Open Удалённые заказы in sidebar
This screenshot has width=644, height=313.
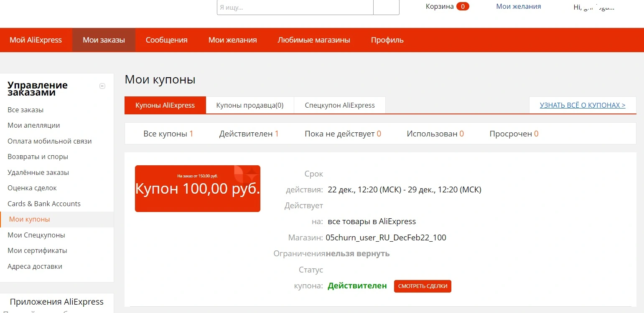click(38, 172)
